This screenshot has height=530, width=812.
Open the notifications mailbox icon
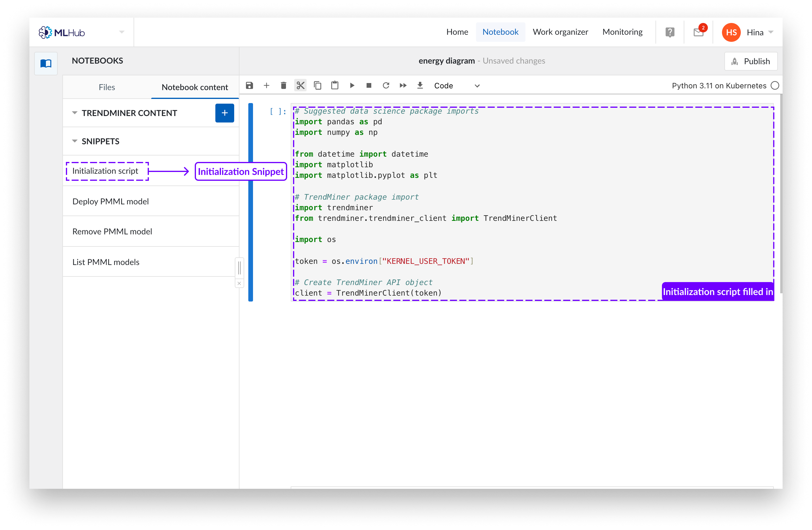[698, 32]
